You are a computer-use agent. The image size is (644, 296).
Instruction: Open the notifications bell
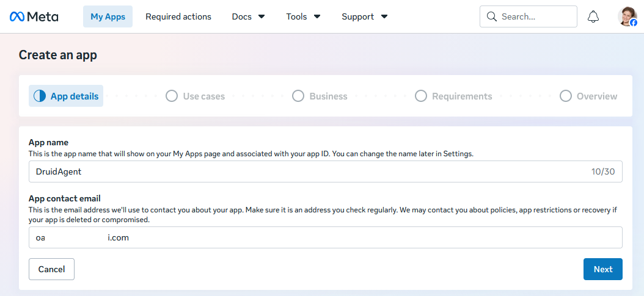593,16
